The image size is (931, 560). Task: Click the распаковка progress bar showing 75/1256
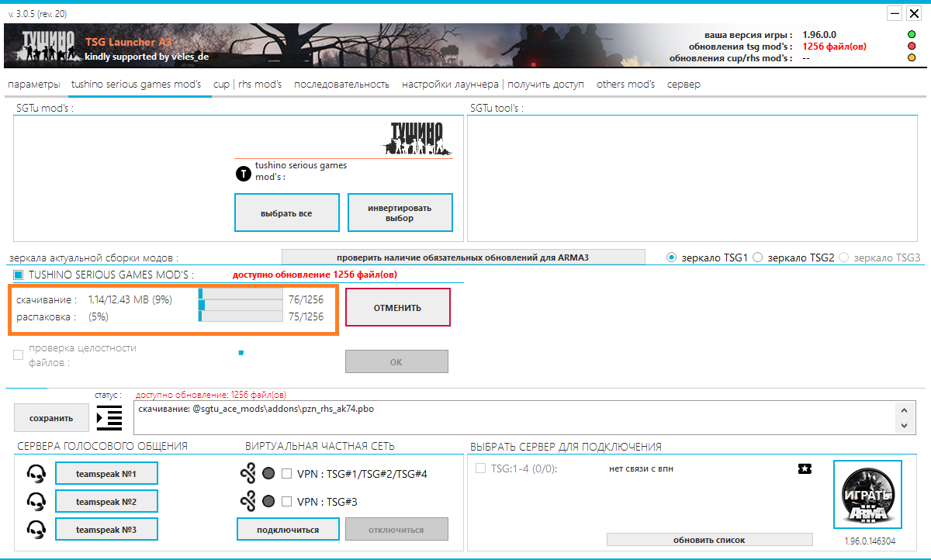[x=241, y=316]
